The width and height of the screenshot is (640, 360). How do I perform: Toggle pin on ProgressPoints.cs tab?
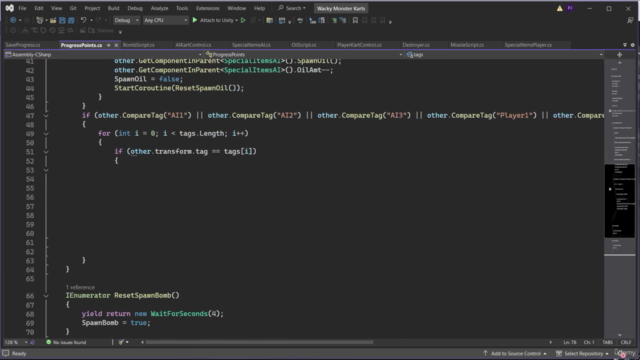(109, 45)
